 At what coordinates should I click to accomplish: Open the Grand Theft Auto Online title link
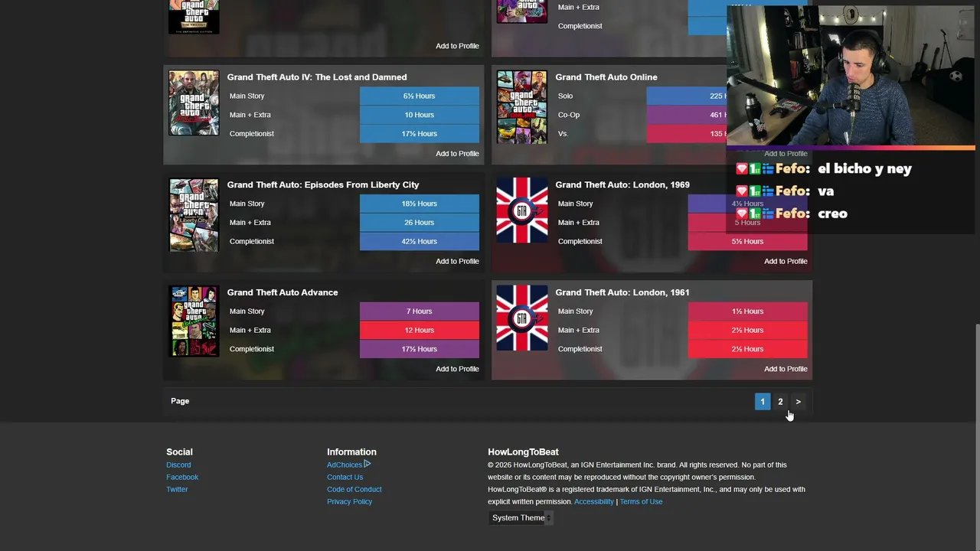(x=606, y=77)
